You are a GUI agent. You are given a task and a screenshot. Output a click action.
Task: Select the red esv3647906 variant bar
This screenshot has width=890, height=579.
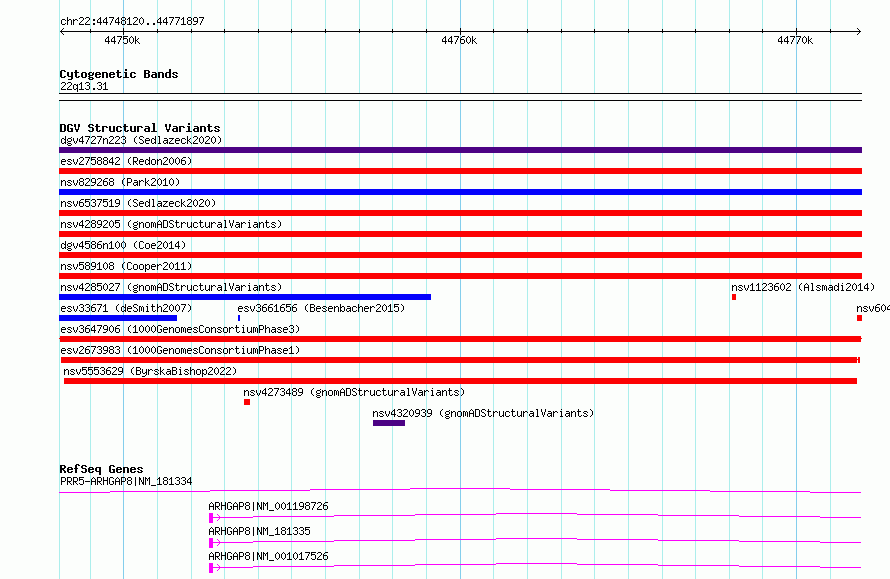tap(460, 339)
